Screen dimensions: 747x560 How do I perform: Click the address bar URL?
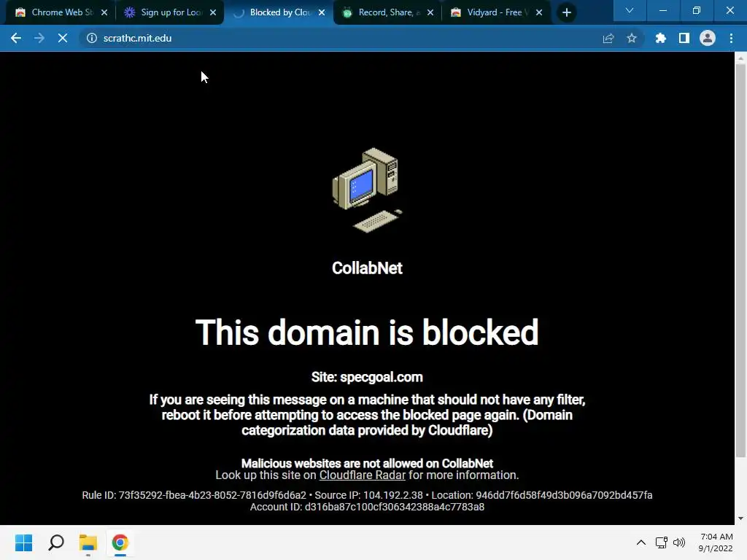tap(137, 38)
